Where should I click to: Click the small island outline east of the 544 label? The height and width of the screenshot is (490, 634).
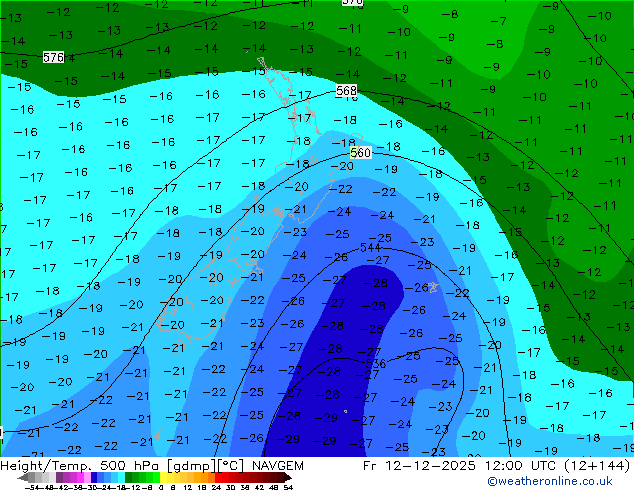tap(433, 287)
